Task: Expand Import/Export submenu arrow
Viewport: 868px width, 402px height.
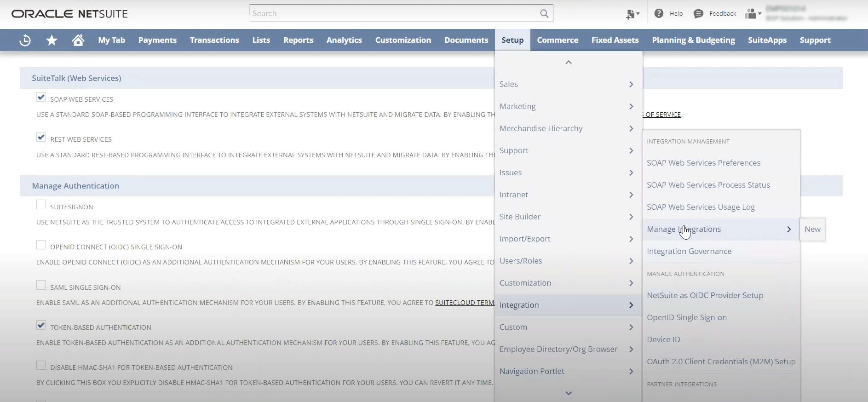Action: pos(631,239)
